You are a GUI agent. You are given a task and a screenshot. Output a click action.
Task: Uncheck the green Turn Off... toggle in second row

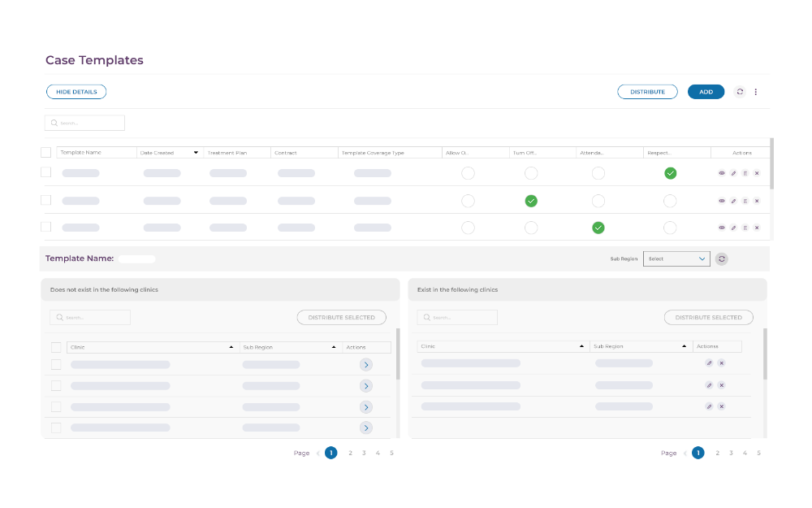(531, 201)
